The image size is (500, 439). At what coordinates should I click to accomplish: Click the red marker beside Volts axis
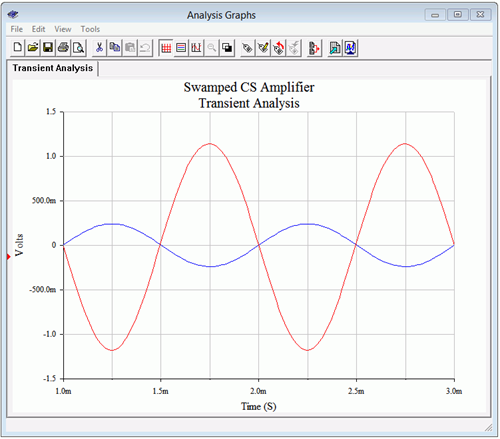[x=9, y=257]
